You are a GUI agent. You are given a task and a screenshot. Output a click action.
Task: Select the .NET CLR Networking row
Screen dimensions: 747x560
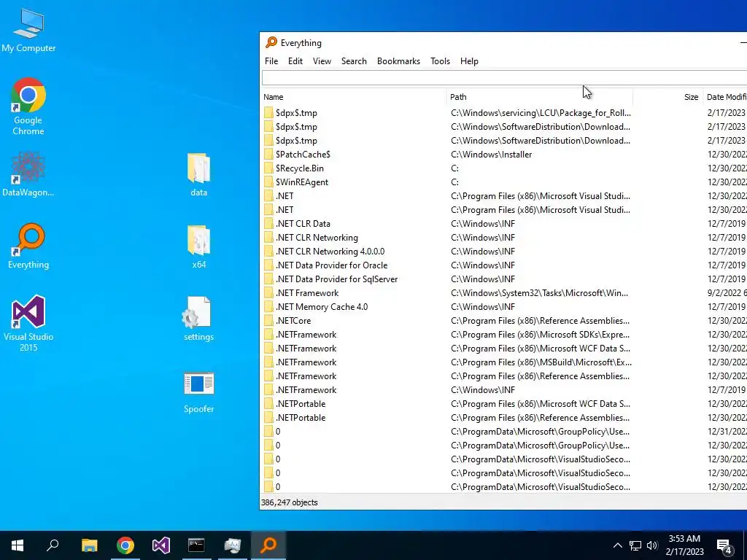pos(504,237)
